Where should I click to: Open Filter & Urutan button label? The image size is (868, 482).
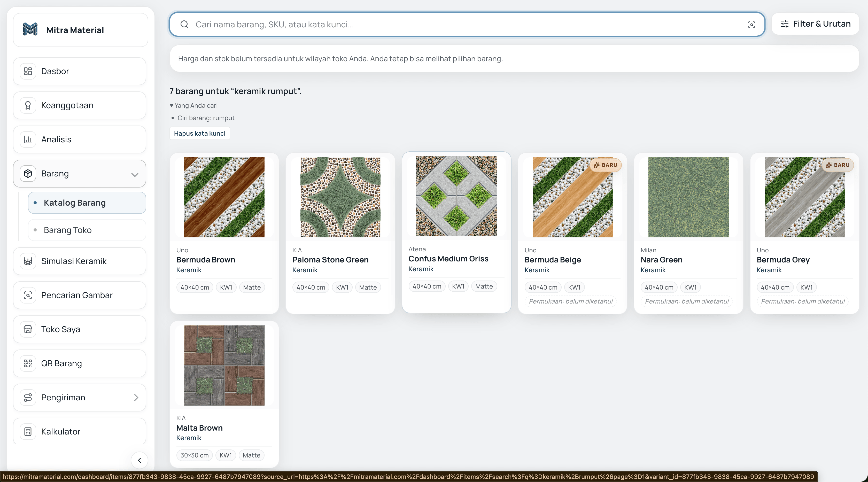coord(822,24)
